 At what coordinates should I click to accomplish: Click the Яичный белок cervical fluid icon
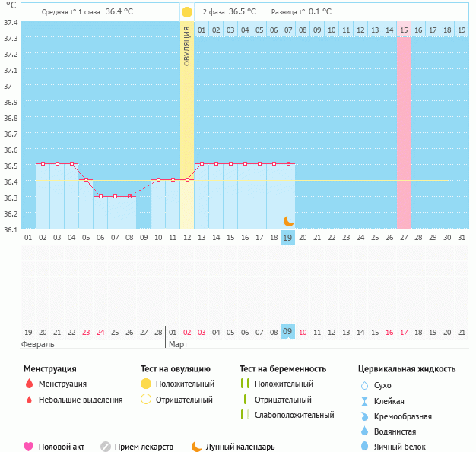coord(364,447)
